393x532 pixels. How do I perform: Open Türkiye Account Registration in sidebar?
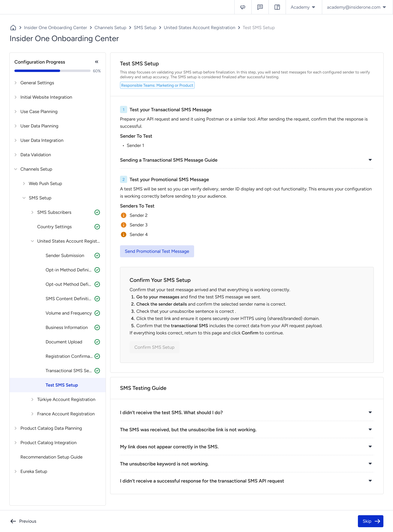pyautogui.click(x=66, y=400)
